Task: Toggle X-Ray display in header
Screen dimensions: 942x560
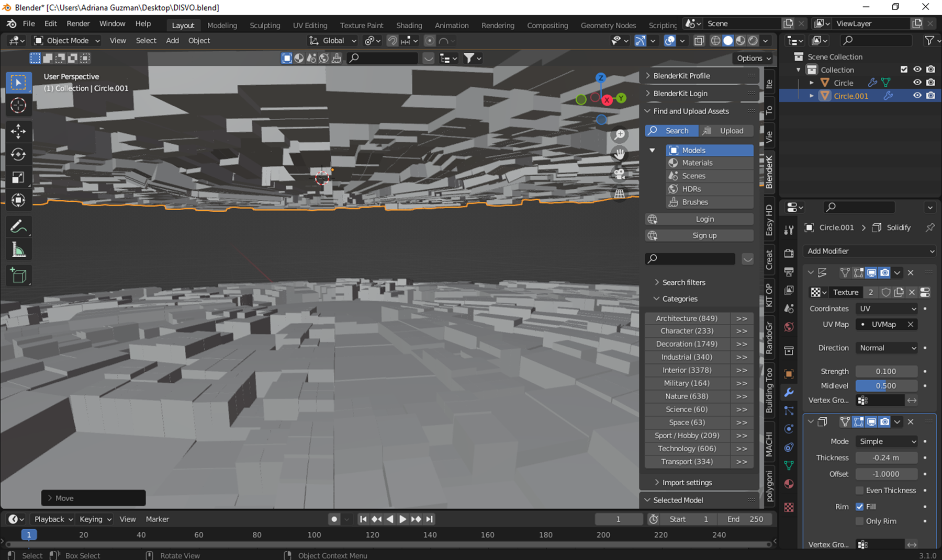Action: 699,41
